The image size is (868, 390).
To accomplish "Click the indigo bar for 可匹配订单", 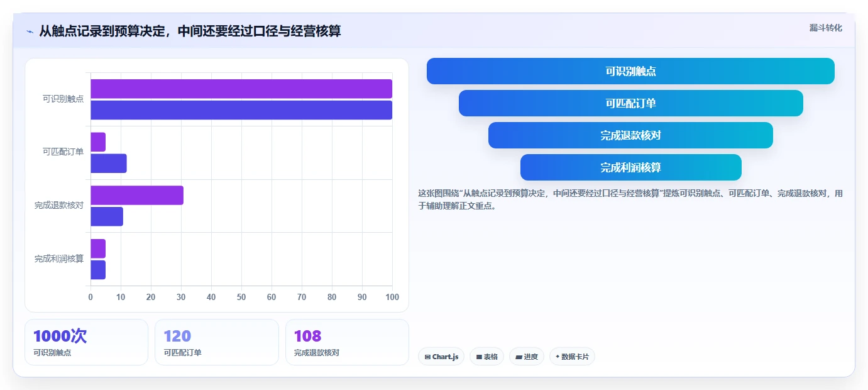I will [109, 164].
